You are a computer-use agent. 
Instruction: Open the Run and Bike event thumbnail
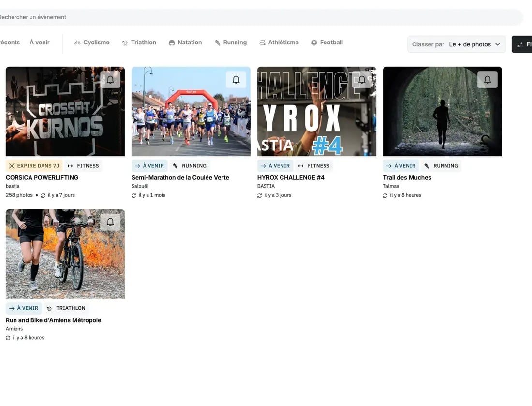pyautogui.click(x=65, y=254)
